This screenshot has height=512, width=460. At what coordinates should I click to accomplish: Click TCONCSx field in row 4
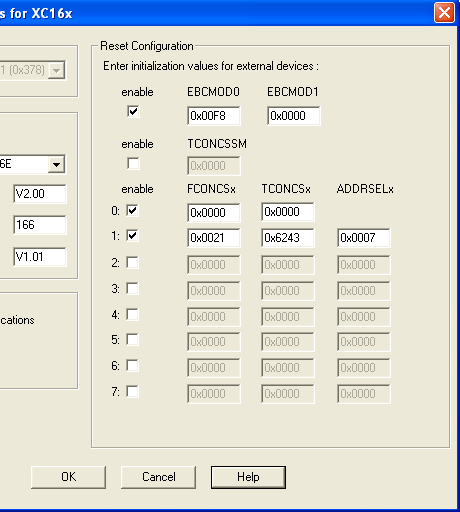pos(288,317)
